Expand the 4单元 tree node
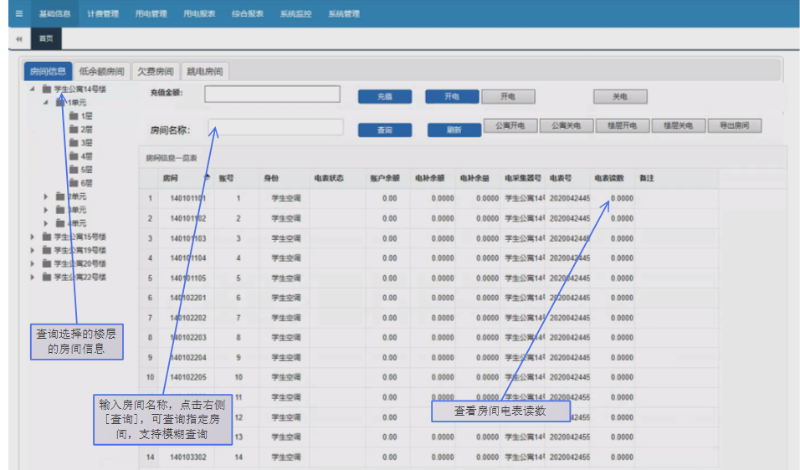The image size is (800, 470). click(46, 223)
